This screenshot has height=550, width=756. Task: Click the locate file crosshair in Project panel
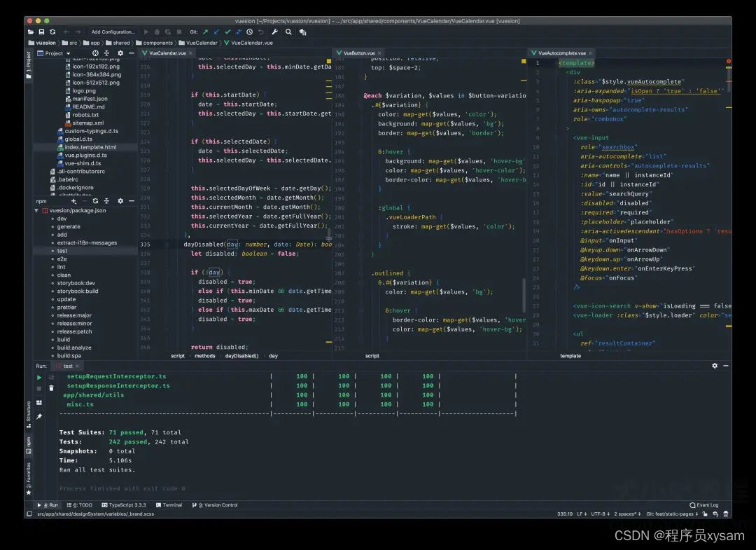tap(95, 53)
